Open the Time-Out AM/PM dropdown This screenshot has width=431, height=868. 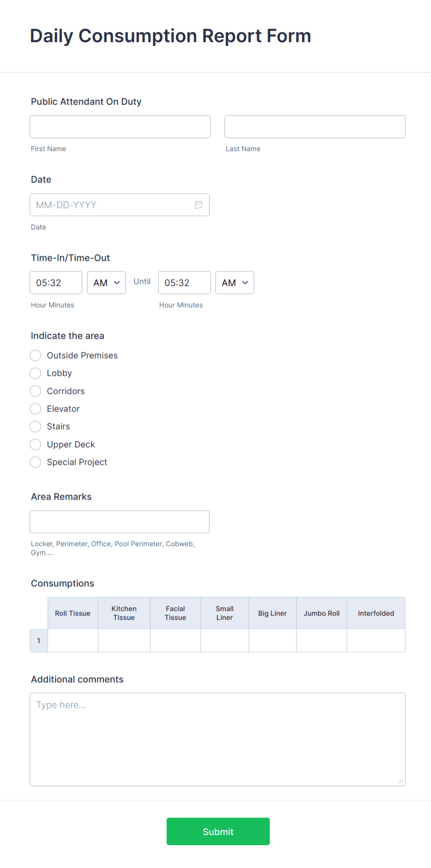pos(235,283)
